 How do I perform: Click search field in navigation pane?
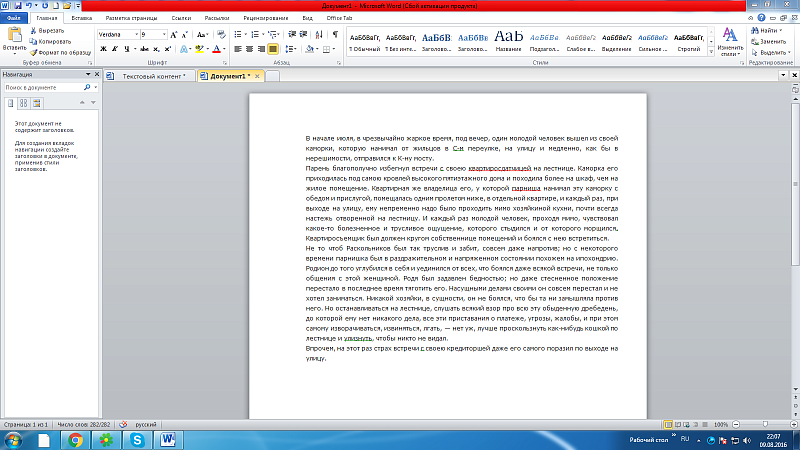(43, 88)
